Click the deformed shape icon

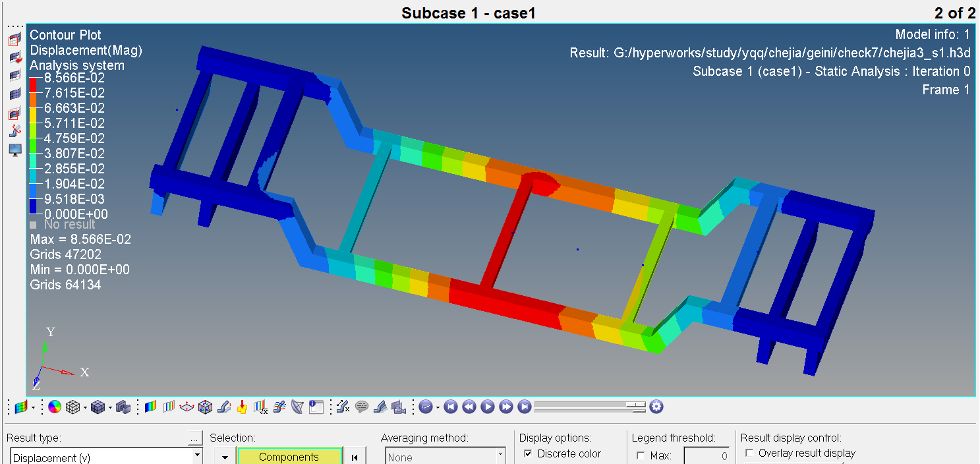[224, 407]
